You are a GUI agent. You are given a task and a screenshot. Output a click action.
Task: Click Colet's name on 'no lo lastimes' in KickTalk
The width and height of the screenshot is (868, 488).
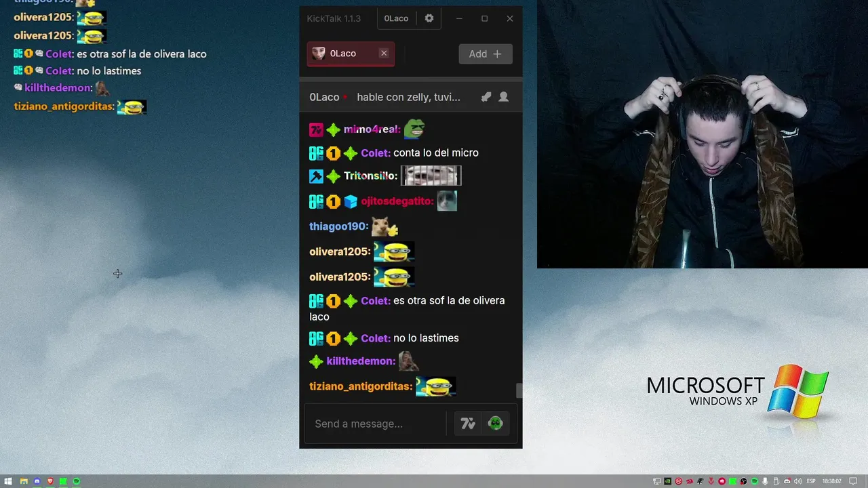click(x=376, y=338)
